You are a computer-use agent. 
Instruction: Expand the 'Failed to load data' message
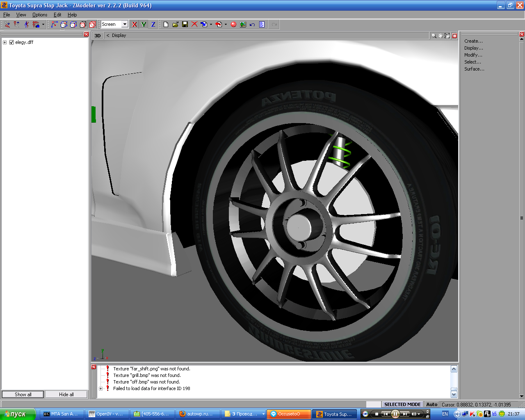(x=101, y=388)
